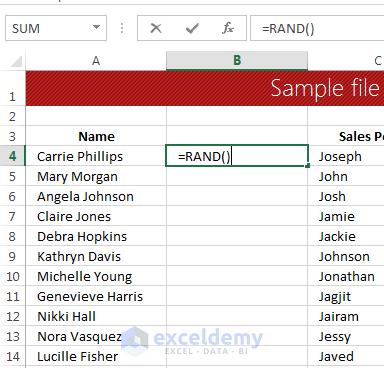Select cell Jairam in column C
384x368 pixels.
tap(346, 316)
